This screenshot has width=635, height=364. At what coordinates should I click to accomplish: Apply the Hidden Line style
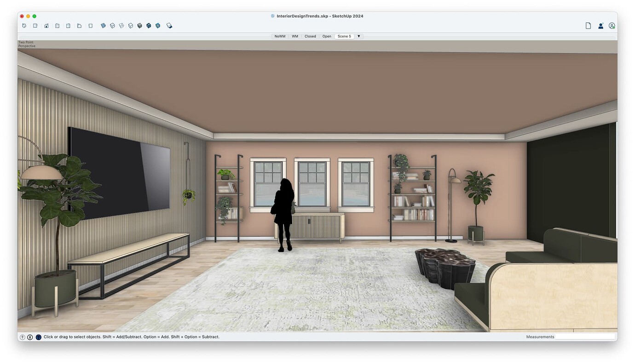(130, 25)
